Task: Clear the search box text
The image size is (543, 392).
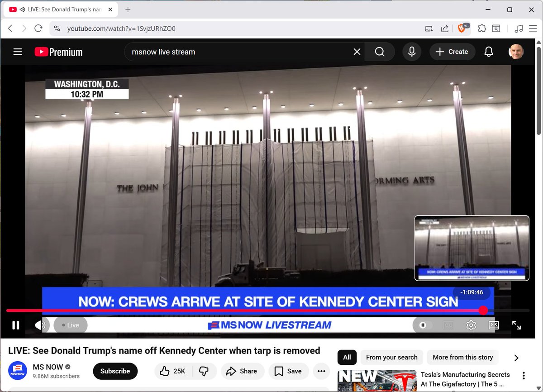Action: click(x=357, y=52)
